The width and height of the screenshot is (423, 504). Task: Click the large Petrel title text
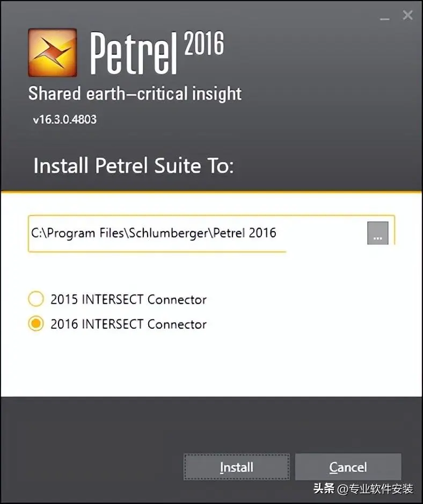pos(133,53)
